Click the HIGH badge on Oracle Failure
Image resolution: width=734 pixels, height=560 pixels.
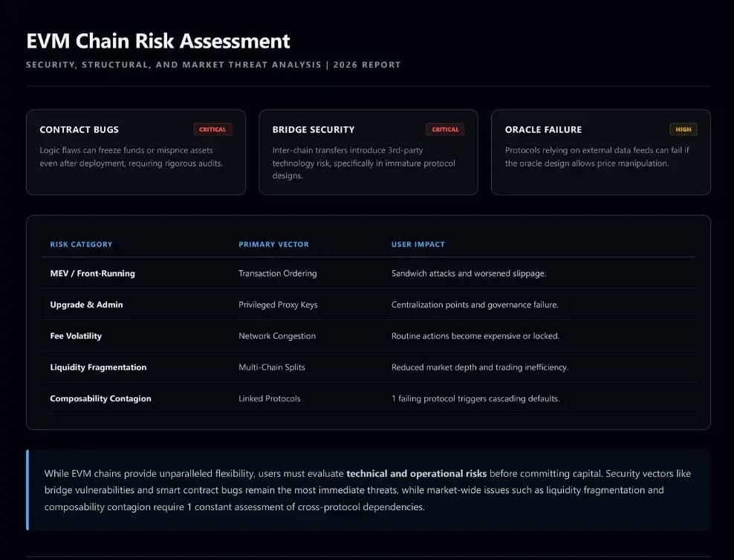click(683, 129)
